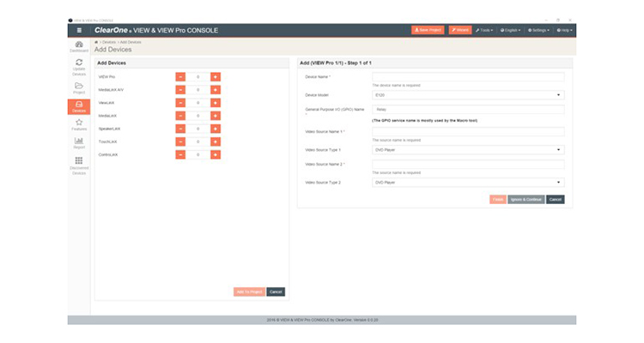Click Ignore & Continue button

click(526, 200)
